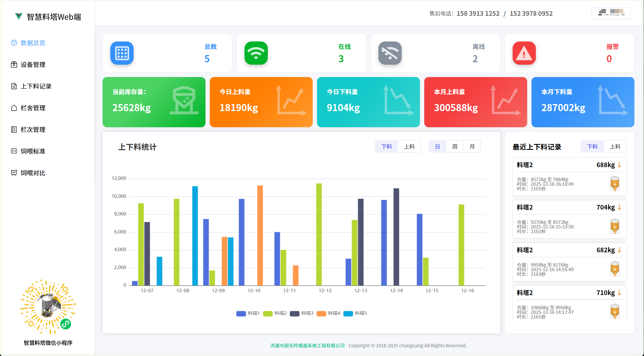Click the rising chart icon in 今日上料量 card

tap(291, 101)
